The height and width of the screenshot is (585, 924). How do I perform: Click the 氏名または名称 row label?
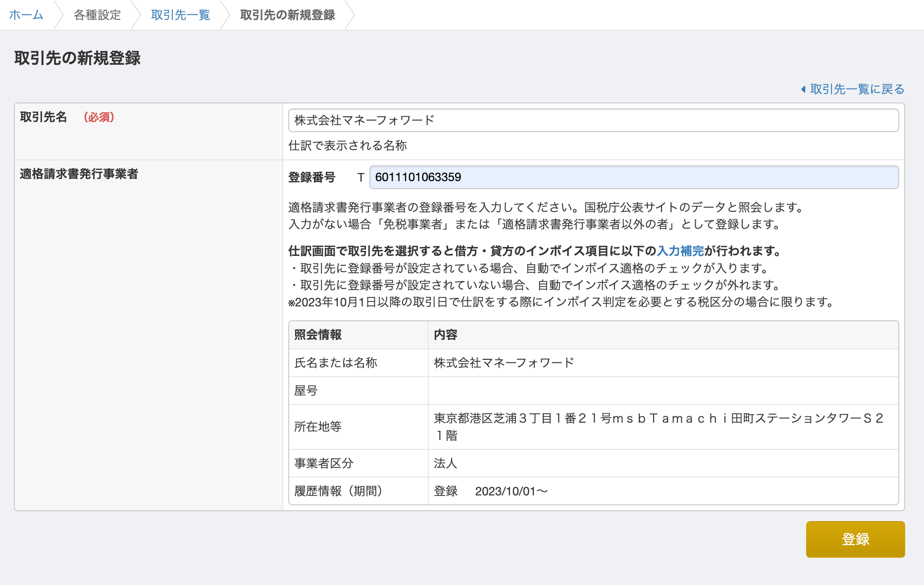(336, 363)
